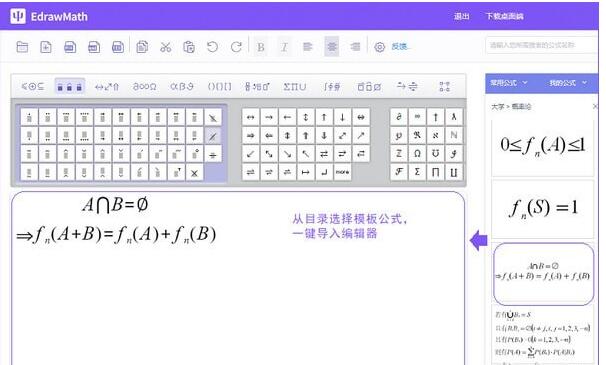
Task: Open settings with the gear icon
Action: pyautogui.click(x=380, y=47)
